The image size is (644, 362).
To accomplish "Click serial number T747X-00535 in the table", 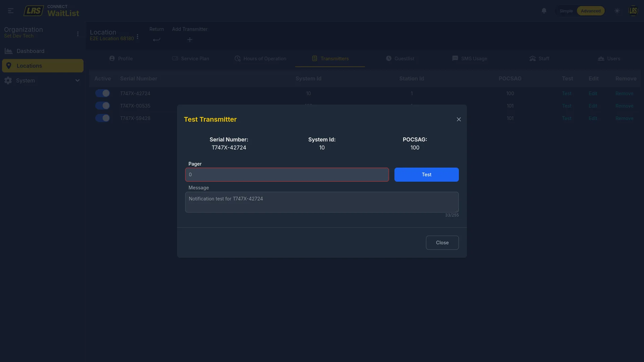I will click(135, 106).
